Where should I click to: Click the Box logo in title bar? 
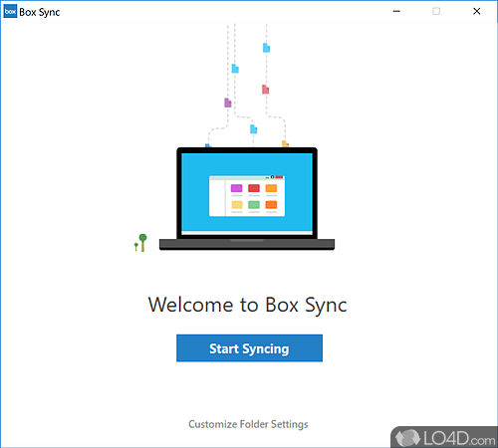[10, 11]
